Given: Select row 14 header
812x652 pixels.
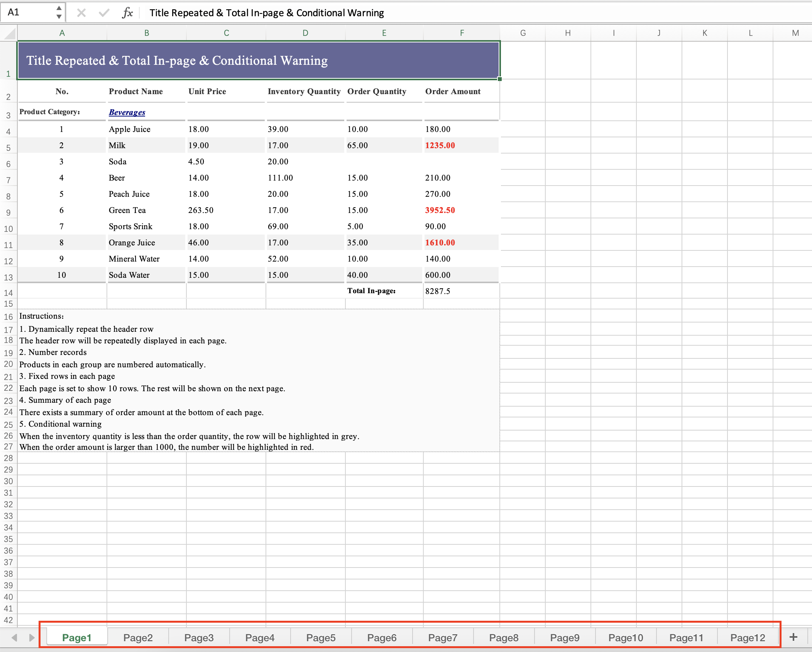Looking at the screenshot, I should (x=8, y=292).
